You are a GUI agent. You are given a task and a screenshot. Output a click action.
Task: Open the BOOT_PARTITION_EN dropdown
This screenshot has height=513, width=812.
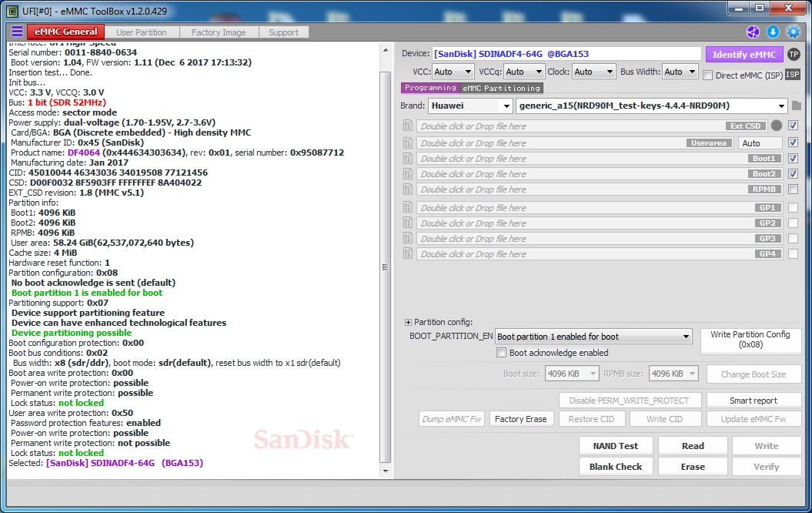pyautogui.click(x=593, y=337)
